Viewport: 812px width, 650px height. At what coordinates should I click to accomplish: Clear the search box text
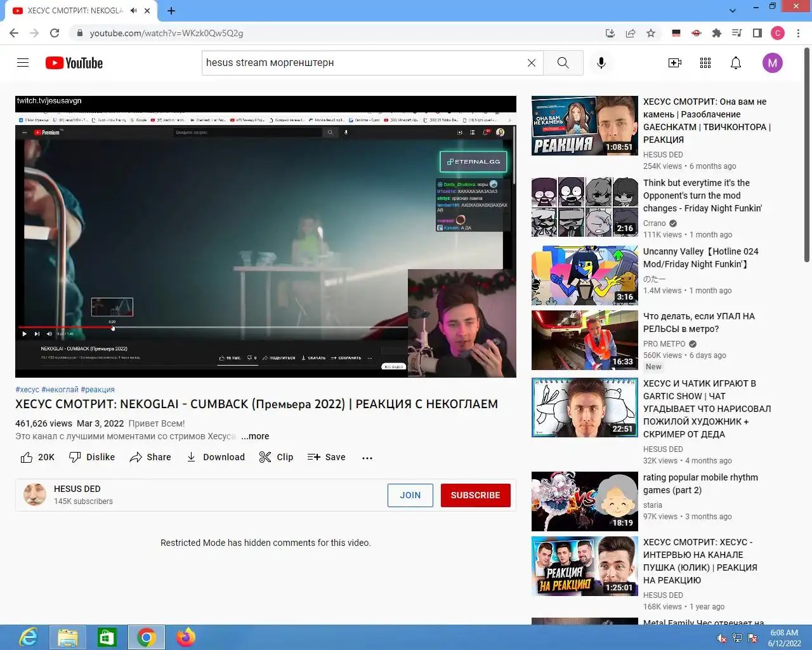[532, 63]
